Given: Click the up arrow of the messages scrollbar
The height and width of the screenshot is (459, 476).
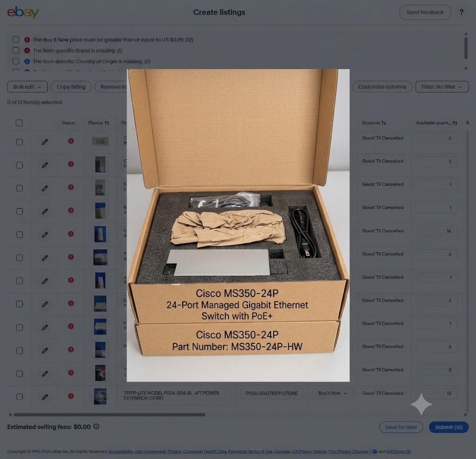Looking at the screenshot, I should point(466,33).
